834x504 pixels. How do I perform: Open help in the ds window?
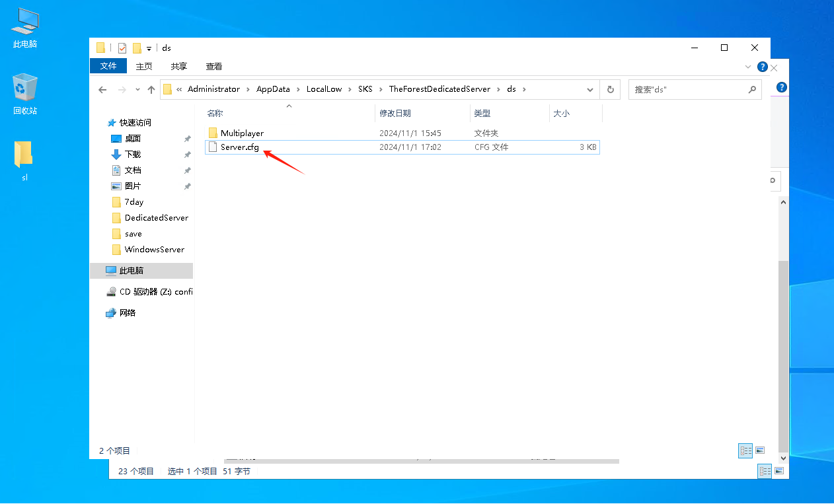(x=762, y=67)
